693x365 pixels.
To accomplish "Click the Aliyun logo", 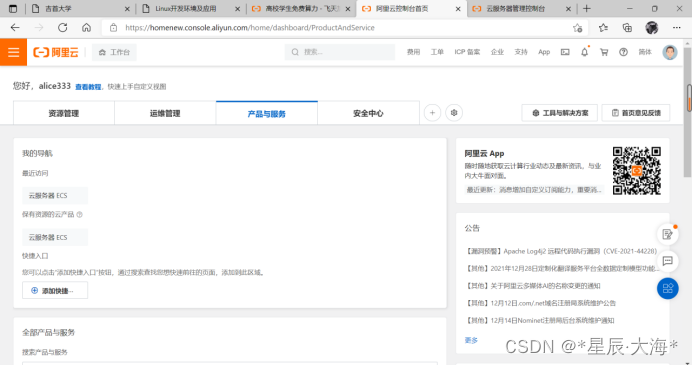I will 56,52.
